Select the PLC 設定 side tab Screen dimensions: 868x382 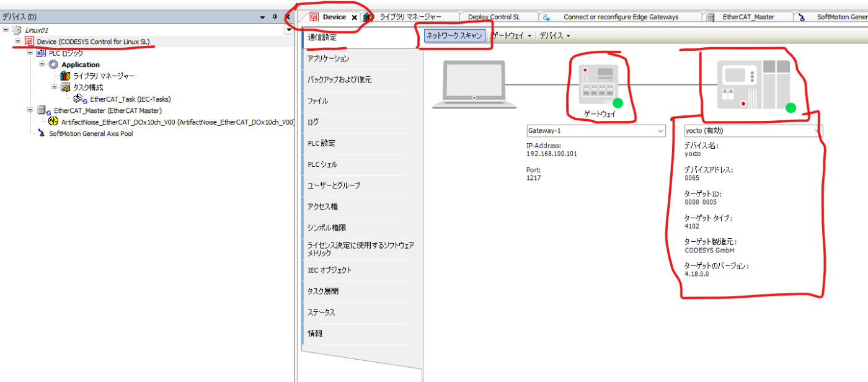pyautogui.click(x=362, y=143)
